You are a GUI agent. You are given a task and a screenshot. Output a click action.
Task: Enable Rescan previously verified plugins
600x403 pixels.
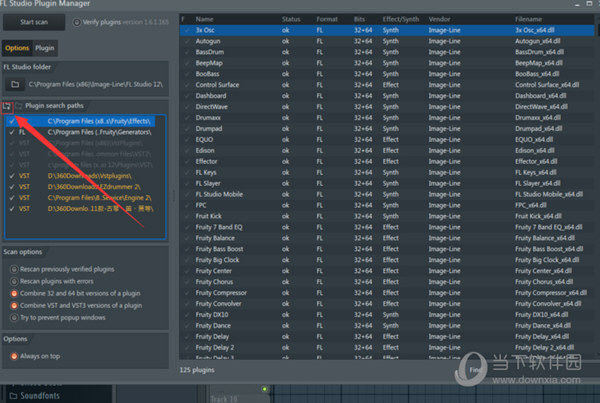pos(14,269)
